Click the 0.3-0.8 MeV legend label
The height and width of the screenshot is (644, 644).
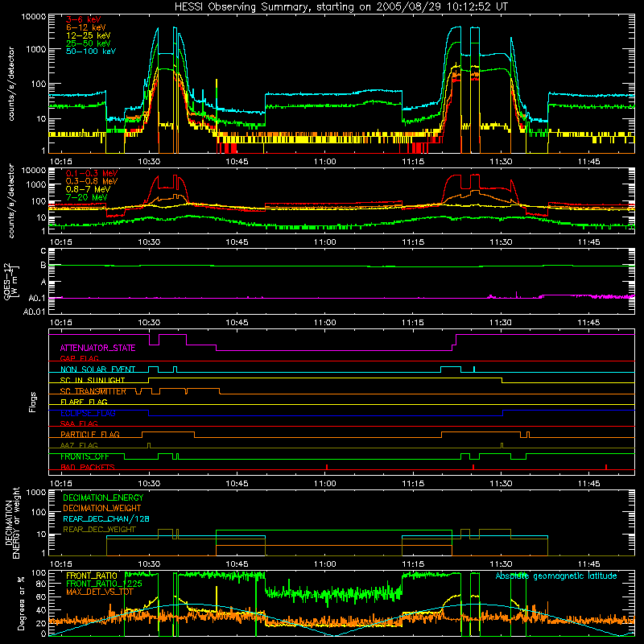(x=92, y=181)
